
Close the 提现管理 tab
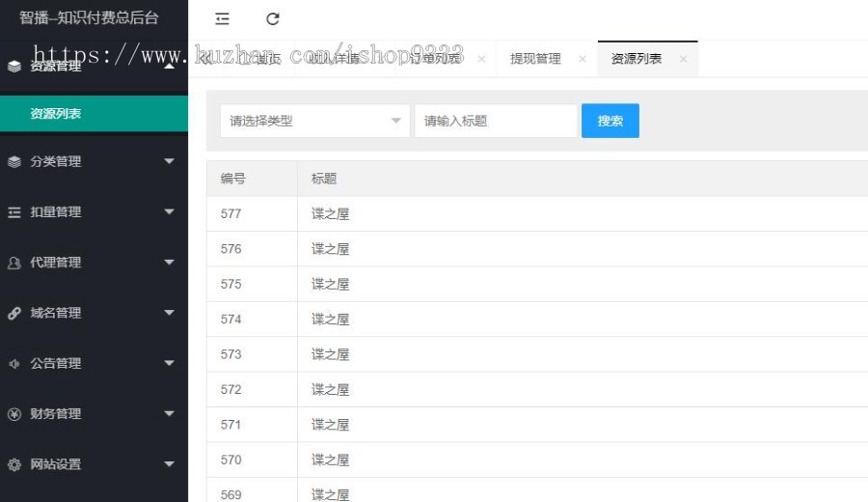pos(583,59)
